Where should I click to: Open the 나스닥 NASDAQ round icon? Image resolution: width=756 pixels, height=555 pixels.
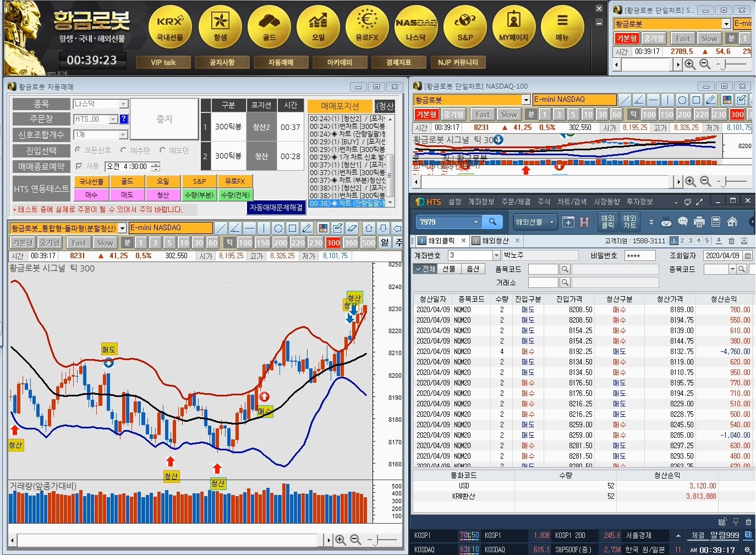[416, 26]
